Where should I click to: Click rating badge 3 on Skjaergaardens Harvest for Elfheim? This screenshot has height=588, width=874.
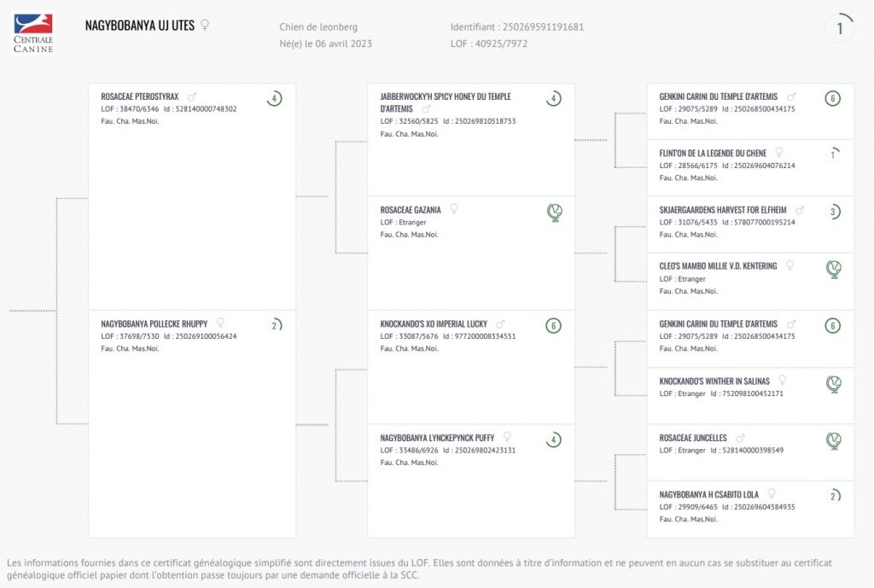pos(834,212)
